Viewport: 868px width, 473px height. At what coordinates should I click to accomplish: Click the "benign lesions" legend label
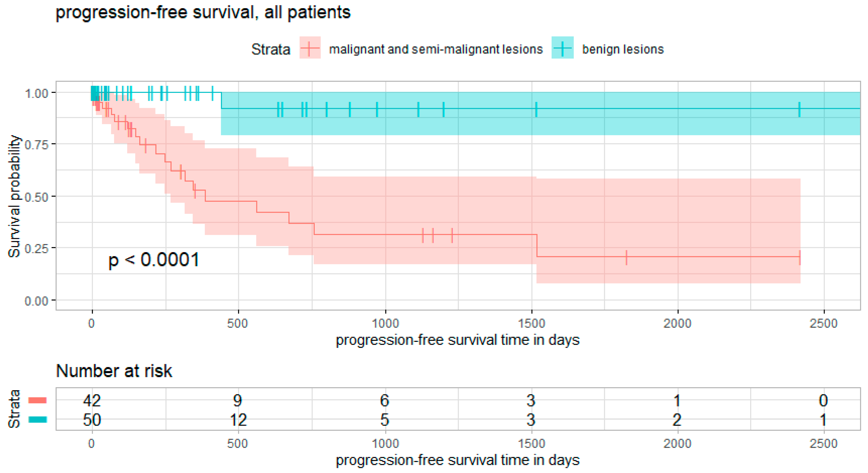point(623,50)
